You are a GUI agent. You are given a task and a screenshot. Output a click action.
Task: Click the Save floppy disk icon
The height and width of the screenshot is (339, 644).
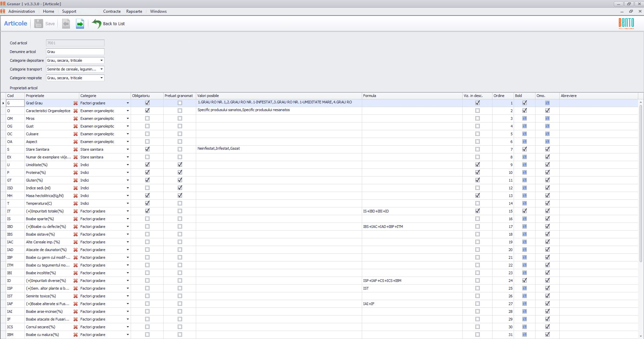[x=39, y=23]
